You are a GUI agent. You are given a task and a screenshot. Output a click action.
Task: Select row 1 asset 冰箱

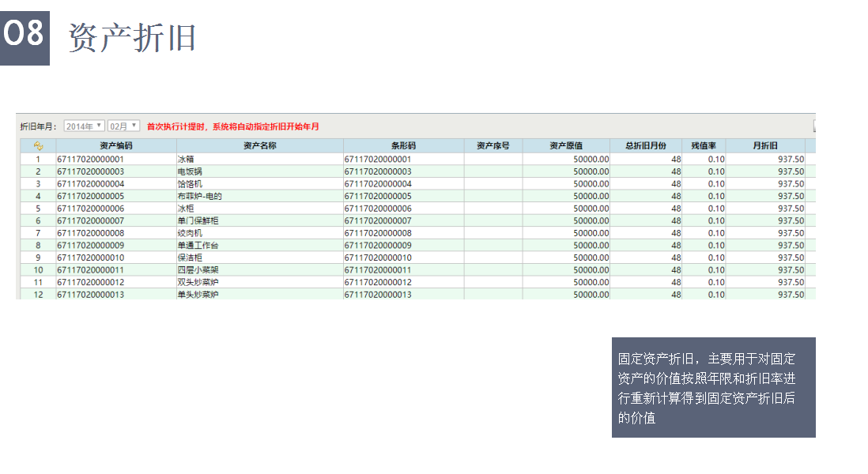click(188, 160)
